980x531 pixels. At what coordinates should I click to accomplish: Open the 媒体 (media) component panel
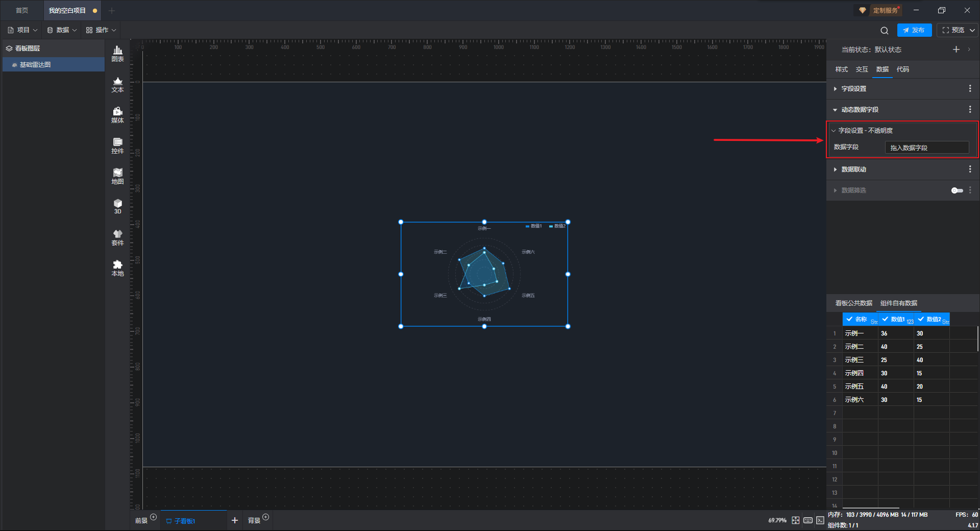click(117, 115)
